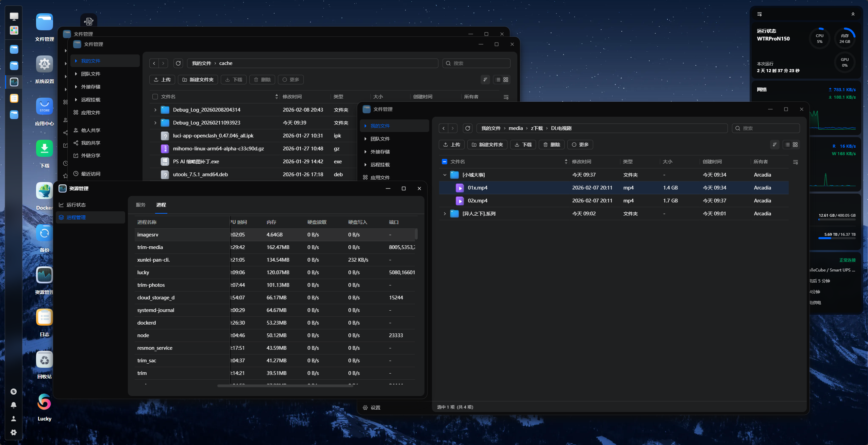Click the bell notification icon in dock
868x445 pixels.
click(x=14, y=405)
